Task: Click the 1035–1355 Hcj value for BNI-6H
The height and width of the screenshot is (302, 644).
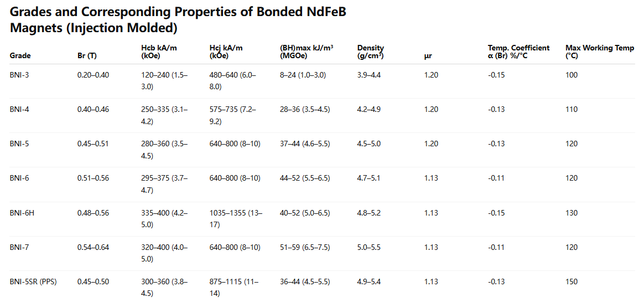Action: pyautogui.click(x=236, y=218)
